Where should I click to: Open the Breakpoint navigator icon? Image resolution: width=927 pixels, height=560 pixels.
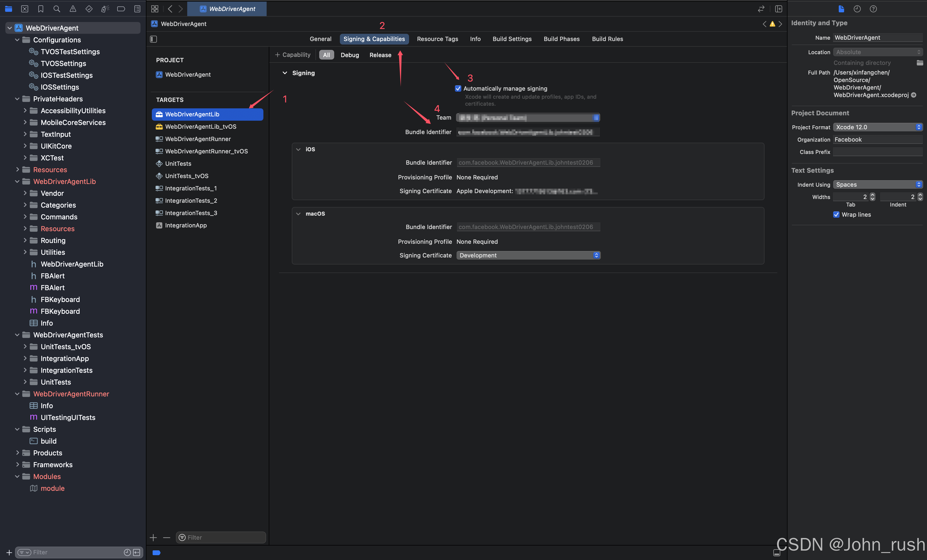click(x=121, y=9)
